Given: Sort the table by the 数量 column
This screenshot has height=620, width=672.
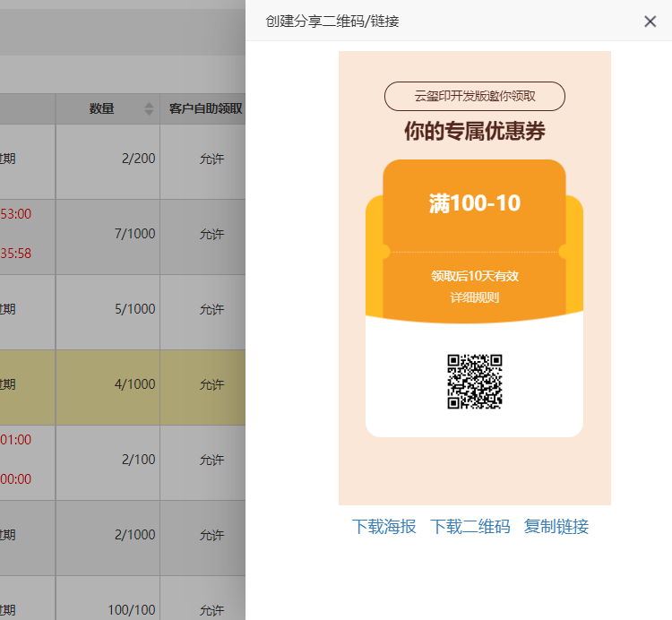Looking at the screenshot, I should 149,108.
